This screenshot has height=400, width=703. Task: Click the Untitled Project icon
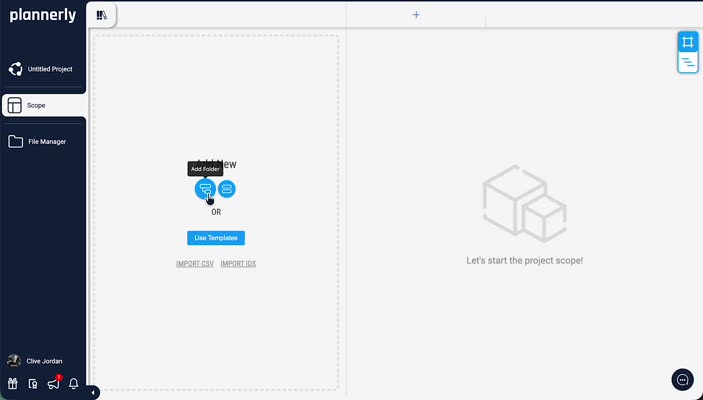coord(15,69)
